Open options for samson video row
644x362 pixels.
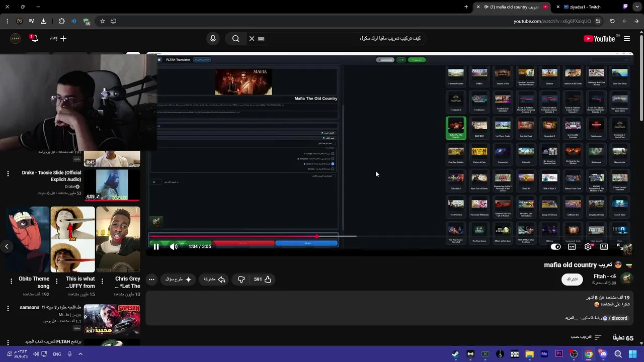(x=8, y=308)
